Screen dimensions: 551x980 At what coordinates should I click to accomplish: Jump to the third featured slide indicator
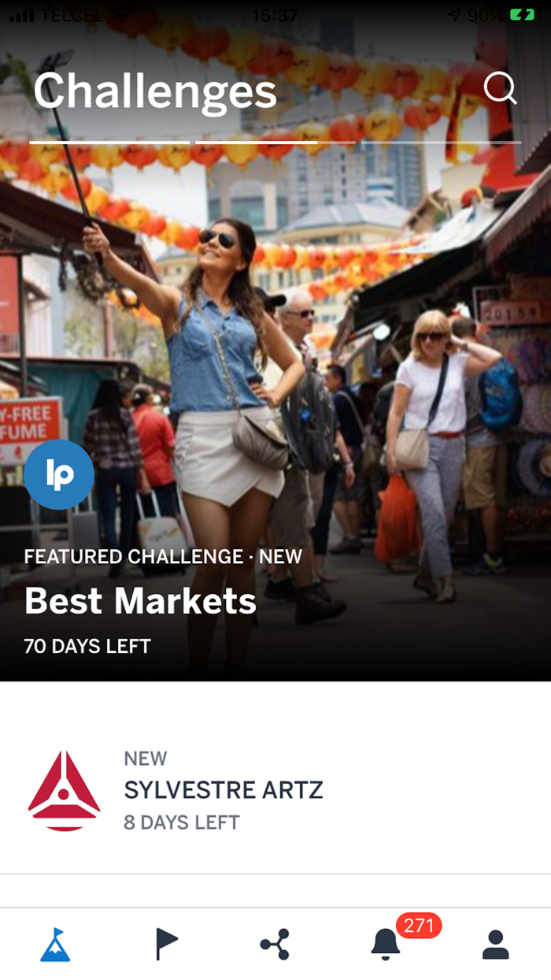coord(441,143)
